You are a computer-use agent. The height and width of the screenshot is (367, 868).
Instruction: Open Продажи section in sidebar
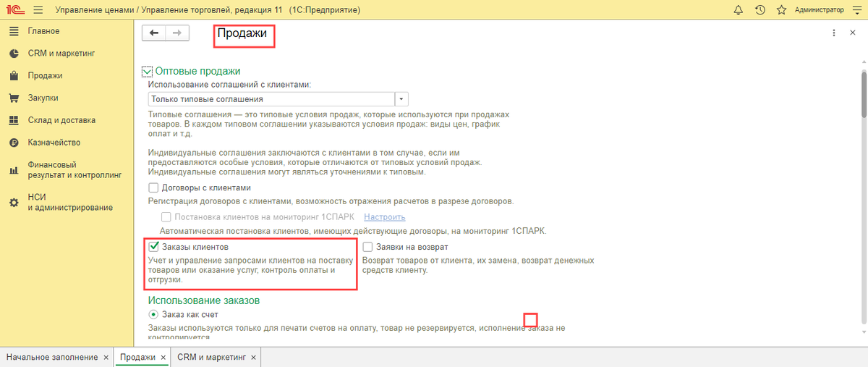point(45,75)
